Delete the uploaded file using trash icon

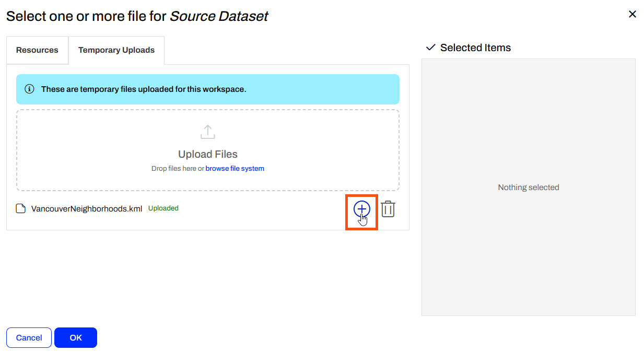[x=388, y=209]
